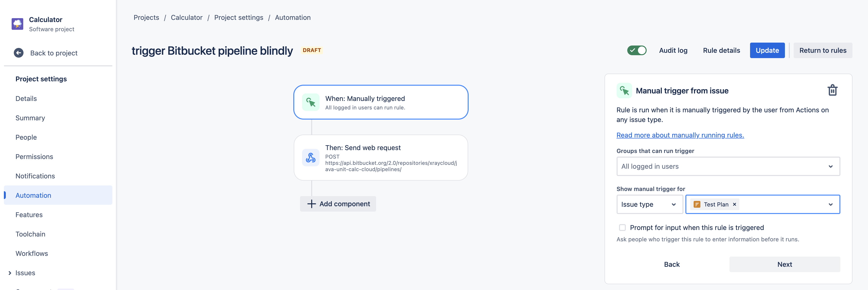Click the Calculator project avatar icon
868x290 pixels.
tap(17, 24)
